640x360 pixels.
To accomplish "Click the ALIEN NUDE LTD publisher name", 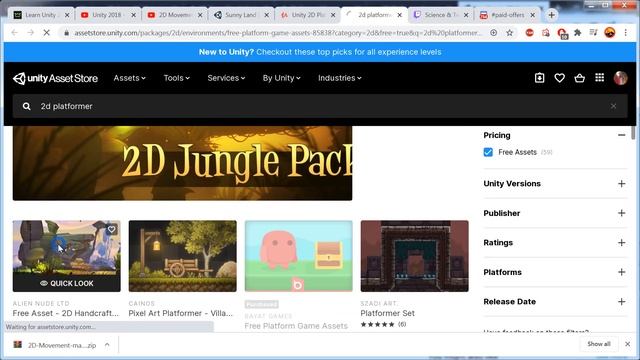I will pos(41,304).
